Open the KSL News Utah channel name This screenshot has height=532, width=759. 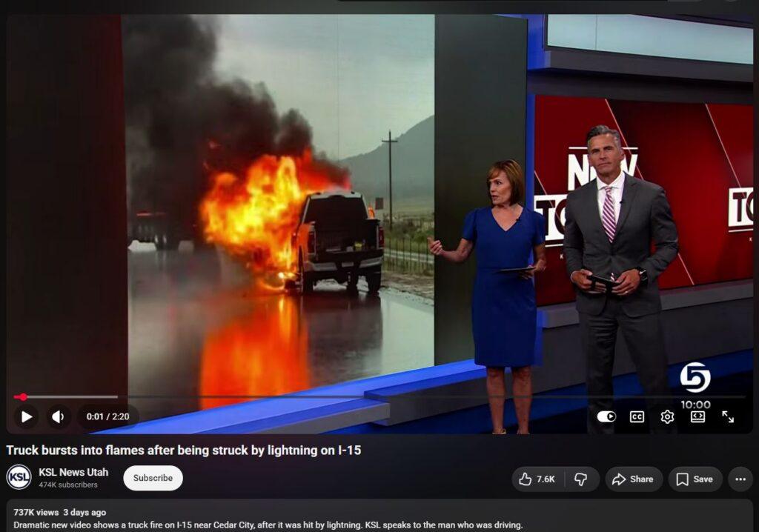[73, 472]
